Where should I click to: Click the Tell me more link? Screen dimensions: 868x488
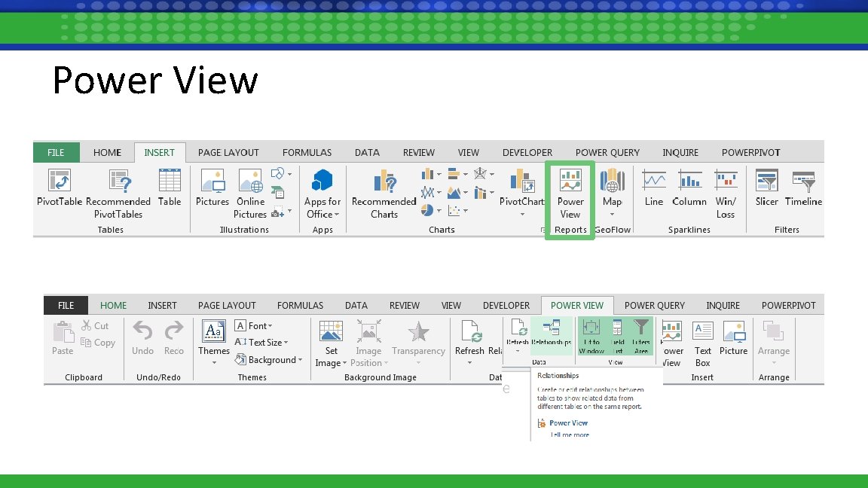coord(570,435)
